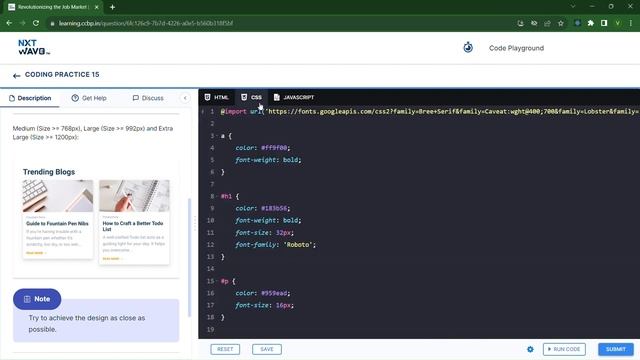Click the color value #959ead on line 16
Viewport: 640px width, 360px height.
[275, 293]
